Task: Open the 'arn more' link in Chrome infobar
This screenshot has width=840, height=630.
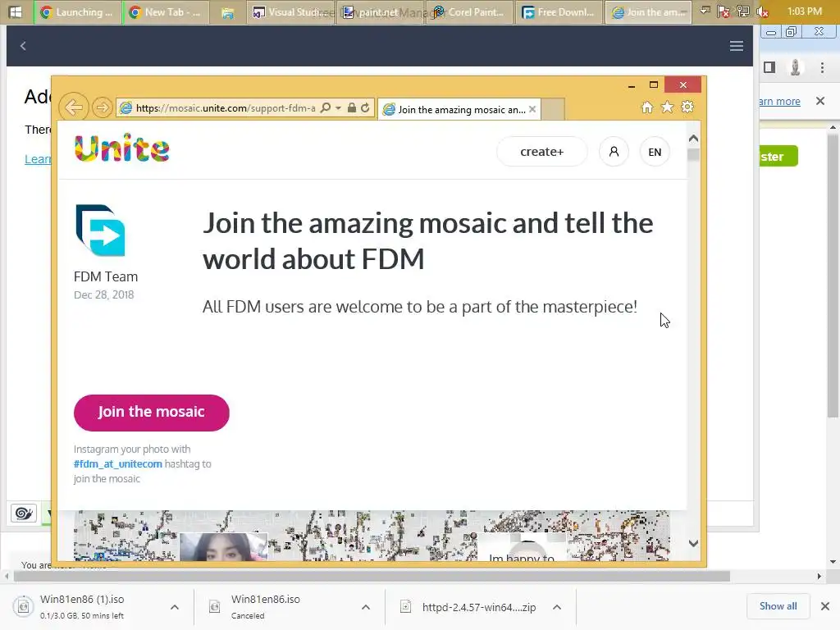Action: (779, 101)
